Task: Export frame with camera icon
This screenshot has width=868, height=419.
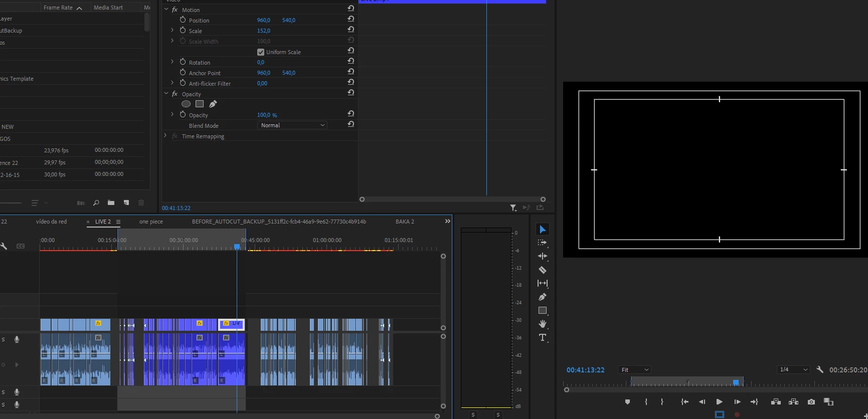Action: point(811,402)
